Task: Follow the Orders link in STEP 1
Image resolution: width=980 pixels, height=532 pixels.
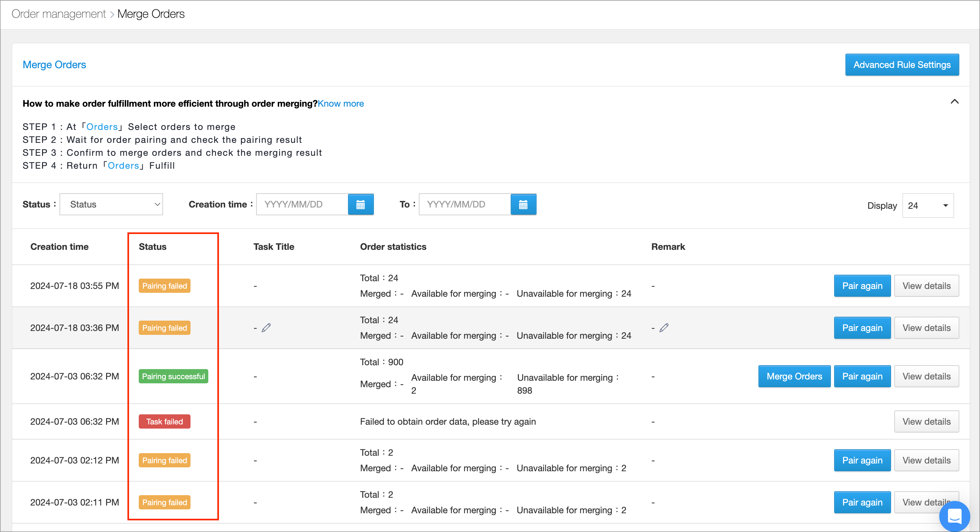Action: (x=102, y=127)
